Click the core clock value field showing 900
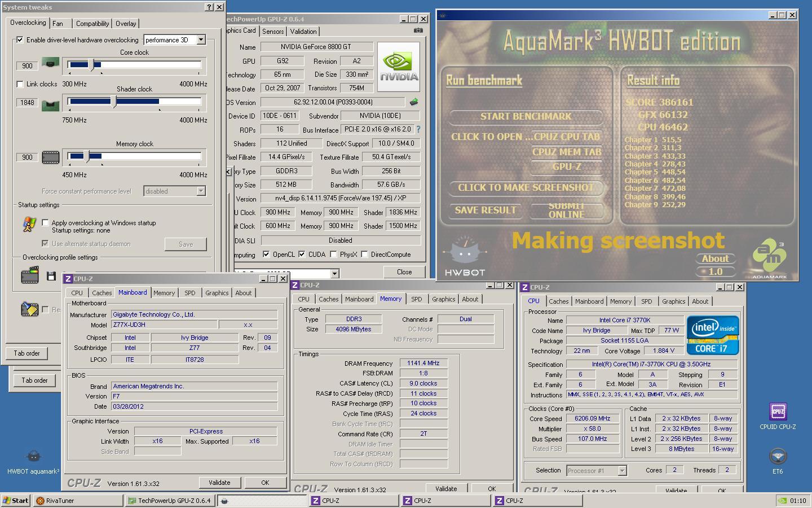The image size is (812, 508). (27, 65)
